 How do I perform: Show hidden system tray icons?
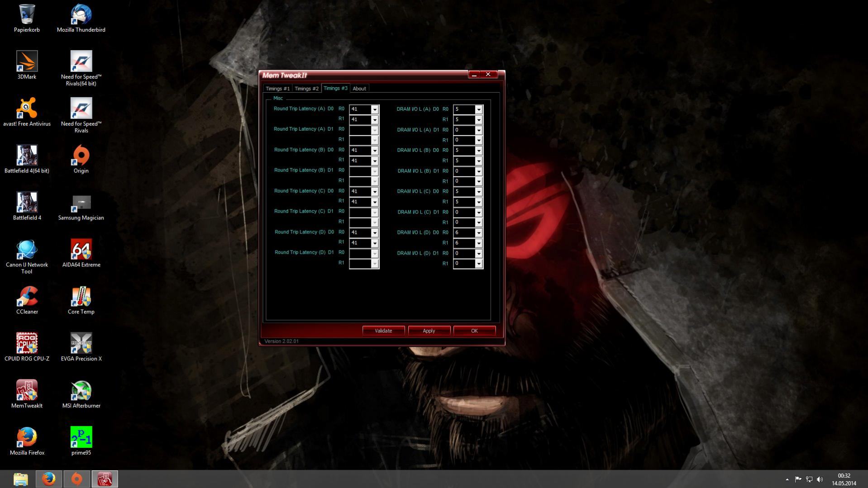coord(787,479)
